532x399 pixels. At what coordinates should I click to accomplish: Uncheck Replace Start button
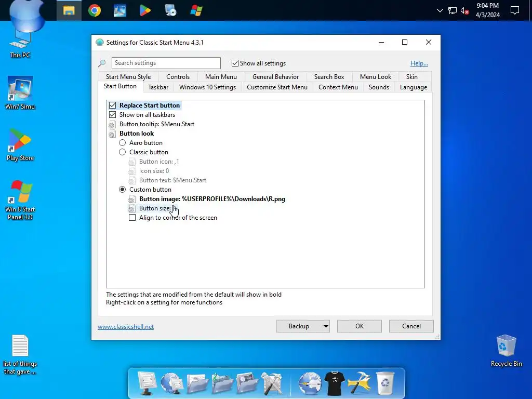pos(112,105)
